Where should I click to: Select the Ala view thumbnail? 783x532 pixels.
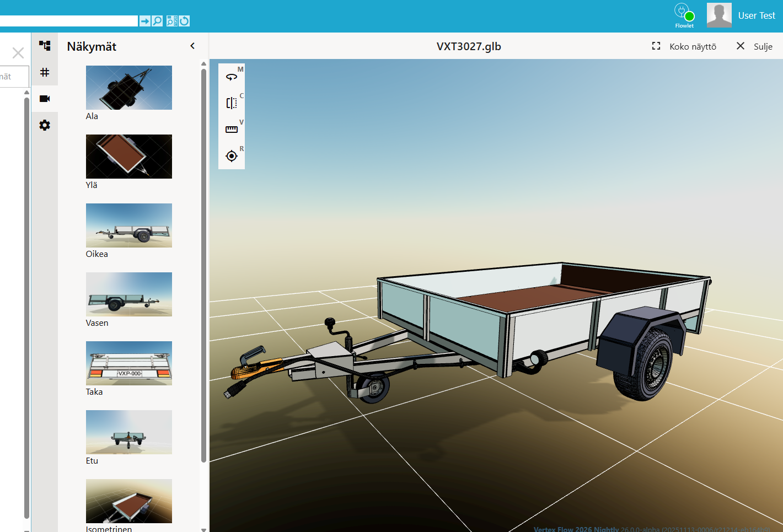point(128,88)
